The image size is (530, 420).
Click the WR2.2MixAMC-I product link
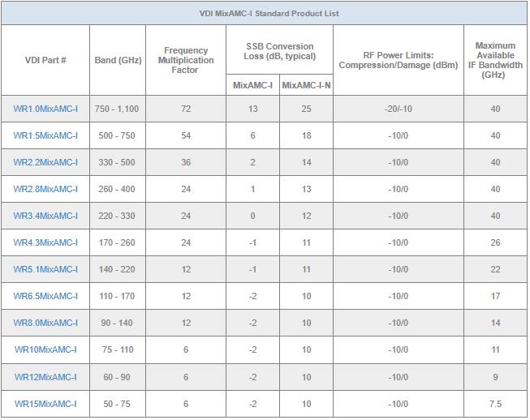click(45, 162)
